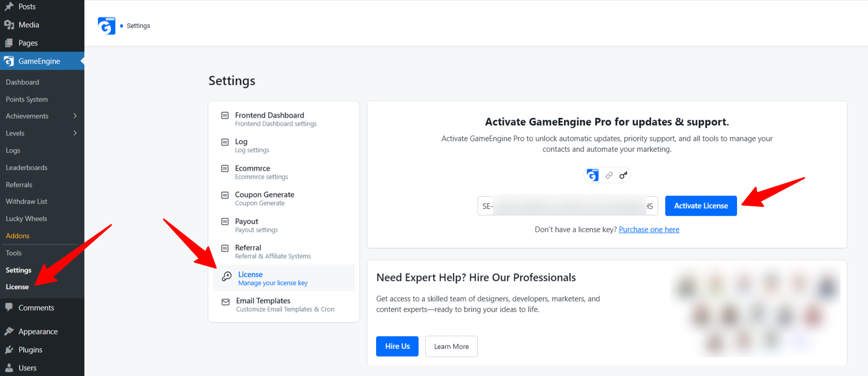Click the Log settings icon

[x=225, y=142]
